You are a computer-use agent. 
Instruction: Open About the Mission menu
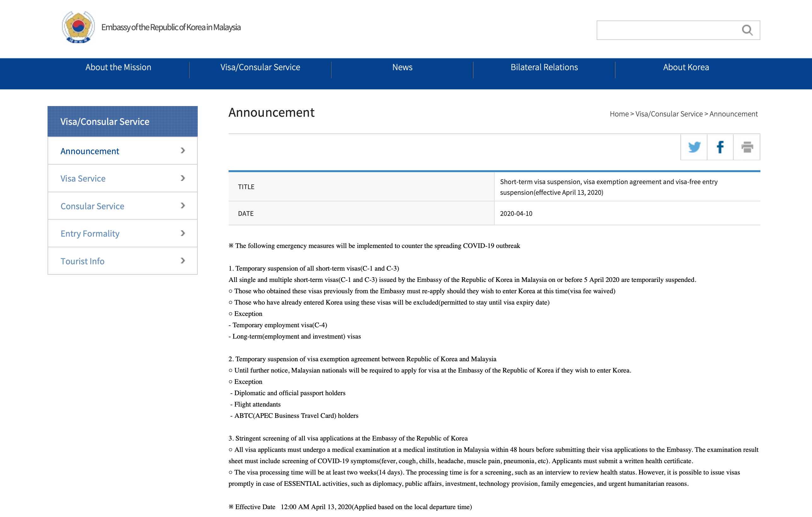118,67
